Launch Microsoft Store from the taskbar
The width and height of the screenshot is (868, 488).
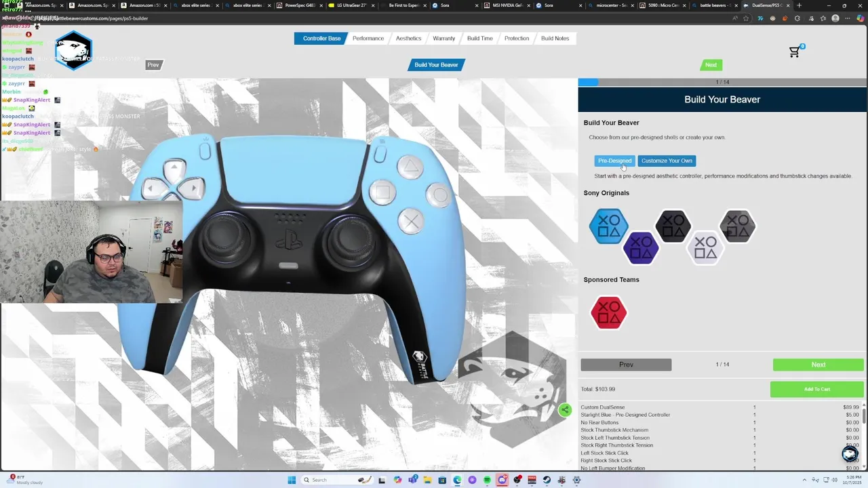(443, 480)
